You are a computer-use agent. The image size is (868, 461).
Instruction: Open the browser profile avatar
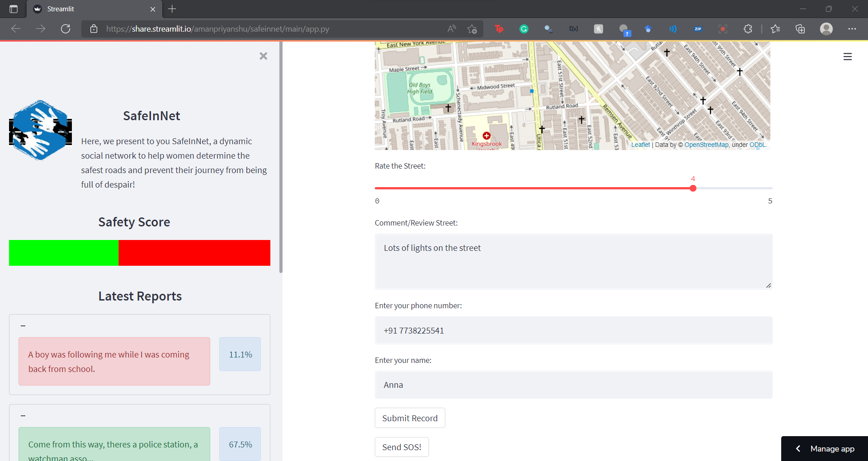(x=826, y=29)
